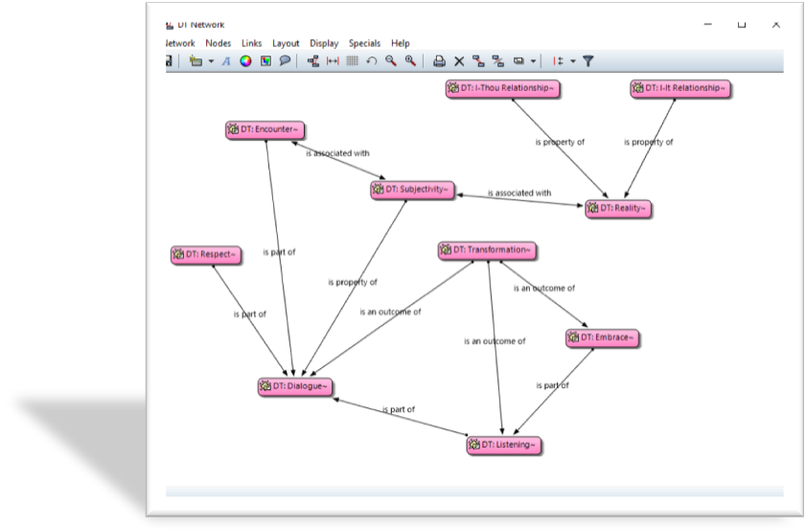Click the printer icon
Viewport: 806px width, 532px height.
tap(439, 61)
